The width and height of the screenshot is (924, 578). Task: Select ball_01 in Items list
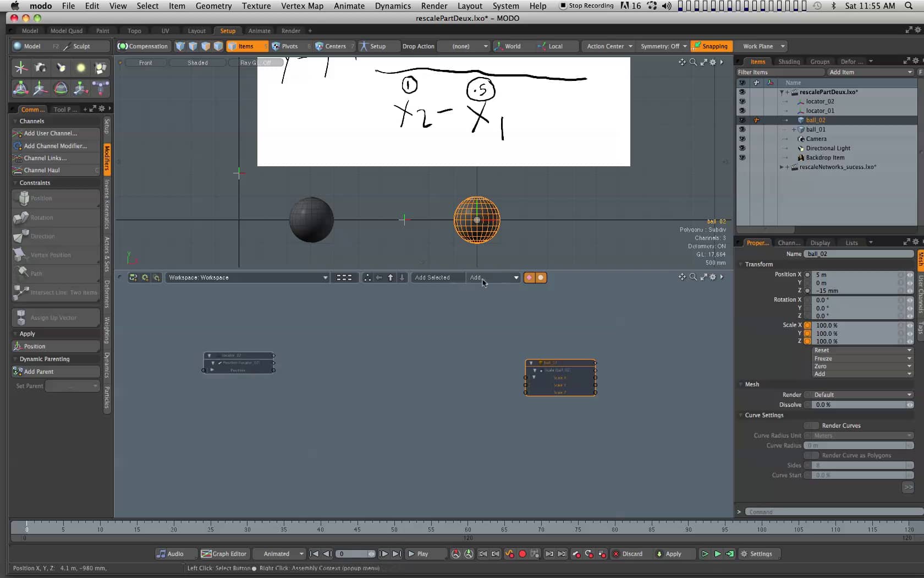click(816, 129)
